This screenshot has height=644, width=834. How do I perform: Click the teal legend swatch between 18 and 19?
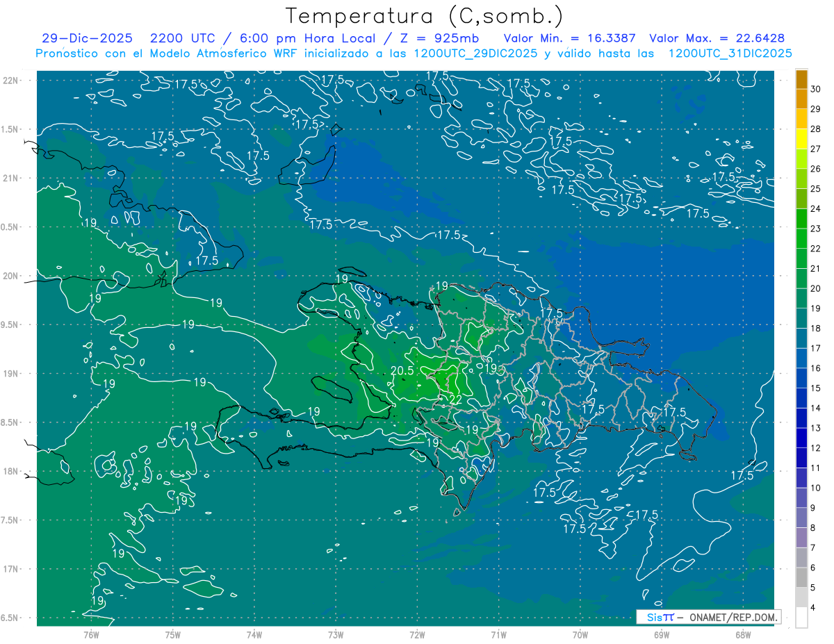[x=801, y=319]
